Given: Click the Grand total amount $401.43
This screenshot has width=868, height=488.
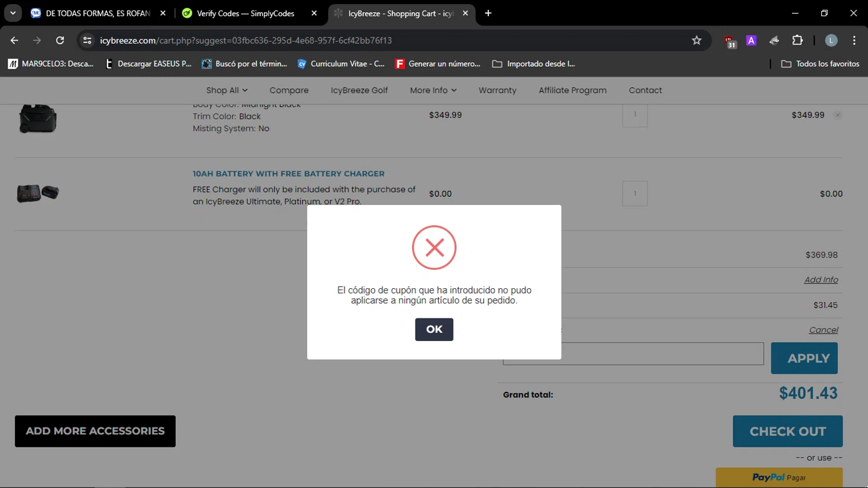Looking at the screenshot, I should [x=808, y=394].
